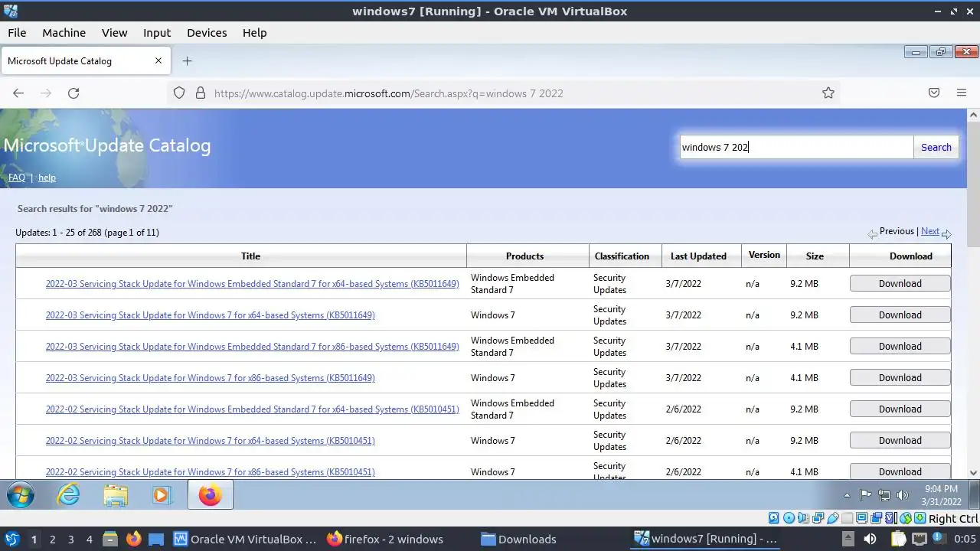Open Windows Media Player from the Windows 7 taskbar
The width and height of the screenshot is (980, 551).
(x=162, y=495)
